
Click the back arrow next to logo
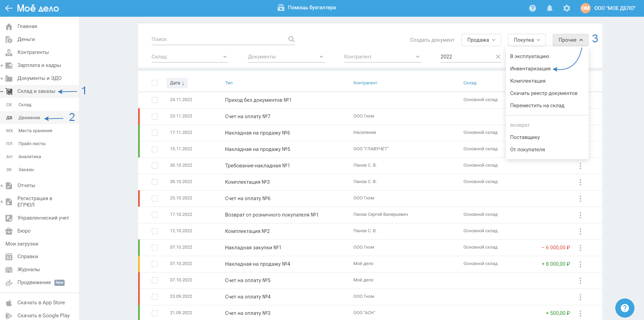(x=9, y=8)
